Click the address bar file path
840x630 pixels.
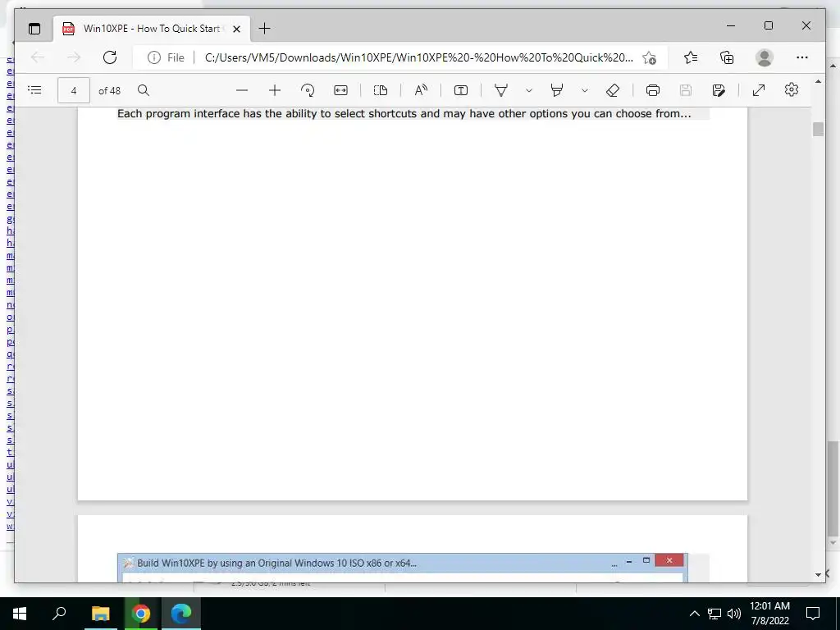[x=419, y=57]
